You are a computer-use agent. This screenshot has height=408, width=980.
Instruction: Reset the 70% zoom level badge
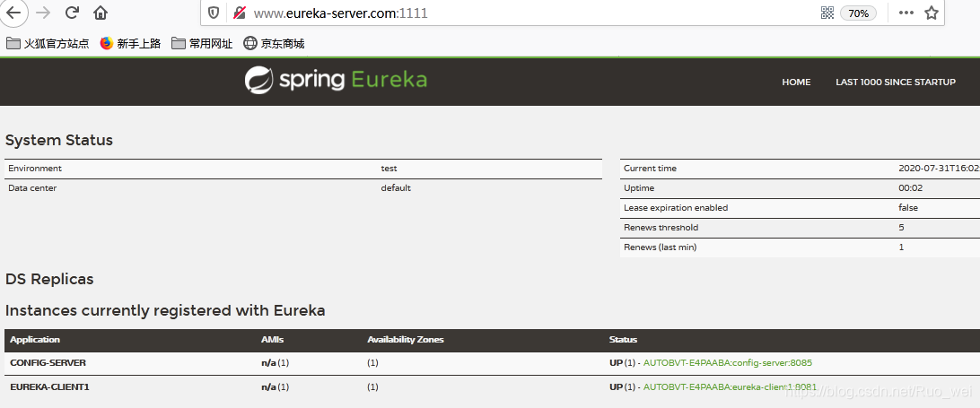click(x=858, y=13)
